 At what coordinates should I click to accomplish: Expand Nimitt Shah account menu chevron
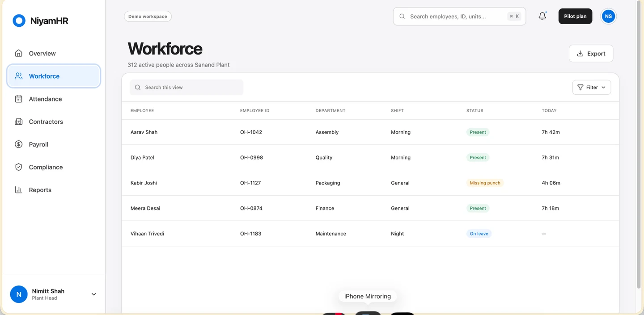tap(93, 294)
